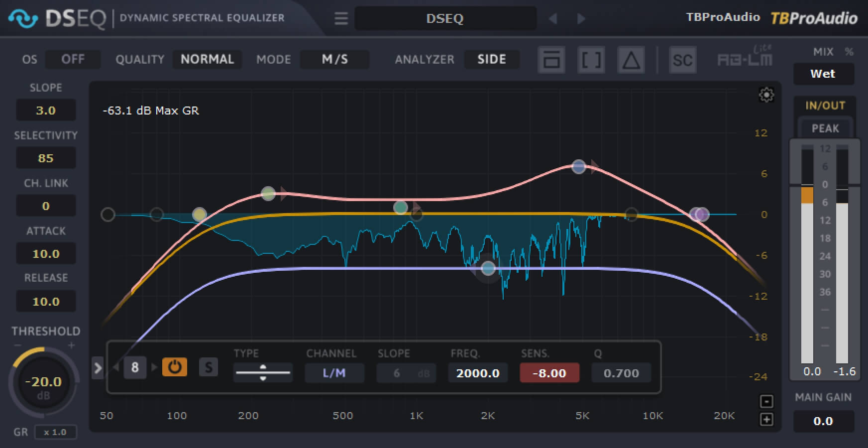868x448 pixels.
Task: Edit CH. LINK value 0
Action: click(46, 206)
